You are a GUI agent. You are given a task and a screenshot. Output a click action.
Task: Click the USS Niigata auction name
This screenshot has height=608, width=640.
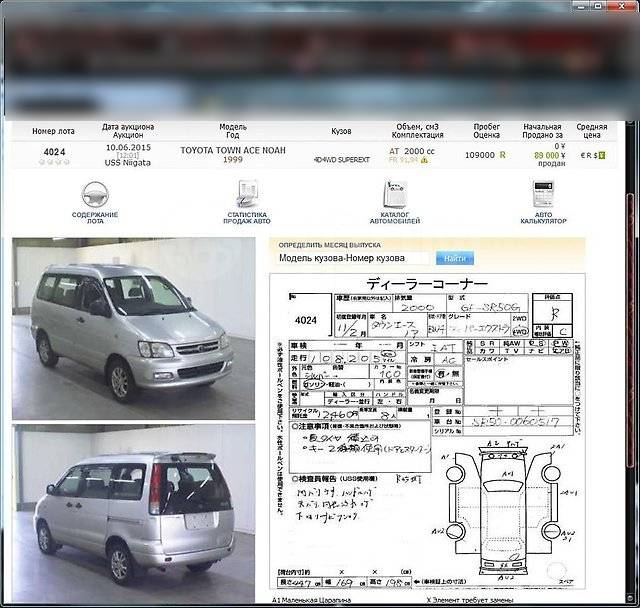128,162
